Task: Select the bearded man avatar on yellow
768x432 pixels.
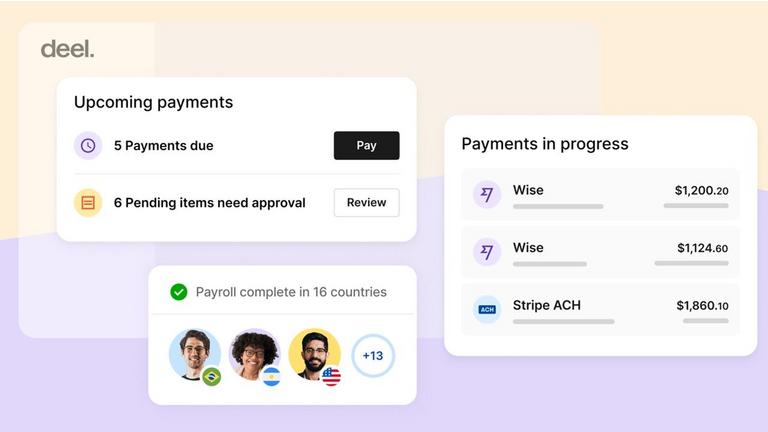Action: coord(314,353)
